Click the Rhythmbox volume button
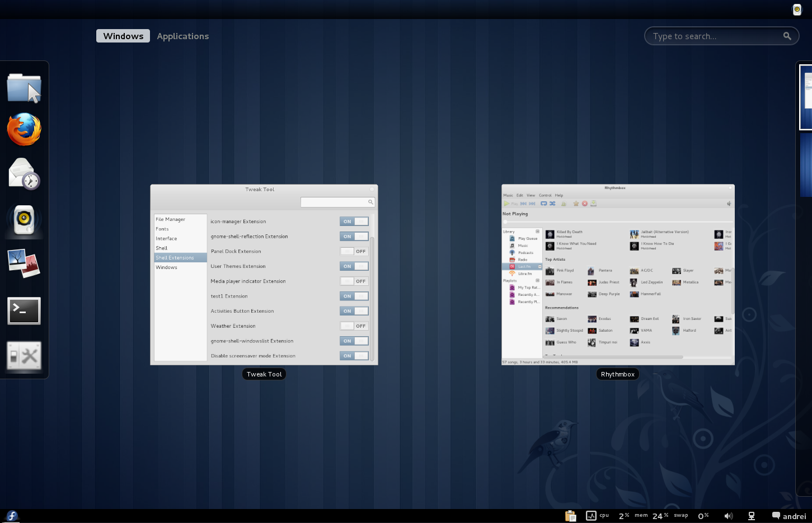The width and height of the screenshot is (812, 523). coord(729,204)
